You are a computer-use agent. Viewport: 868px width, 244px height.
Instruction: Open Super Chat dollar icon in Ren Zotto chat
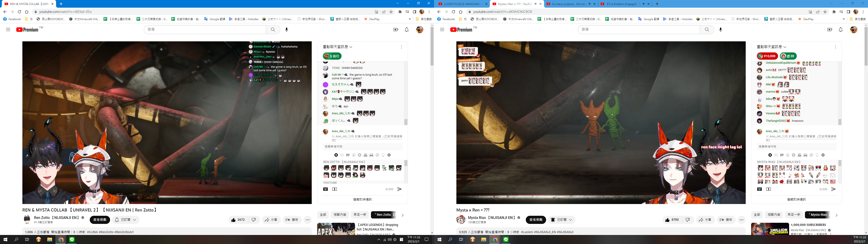(335, 189)
